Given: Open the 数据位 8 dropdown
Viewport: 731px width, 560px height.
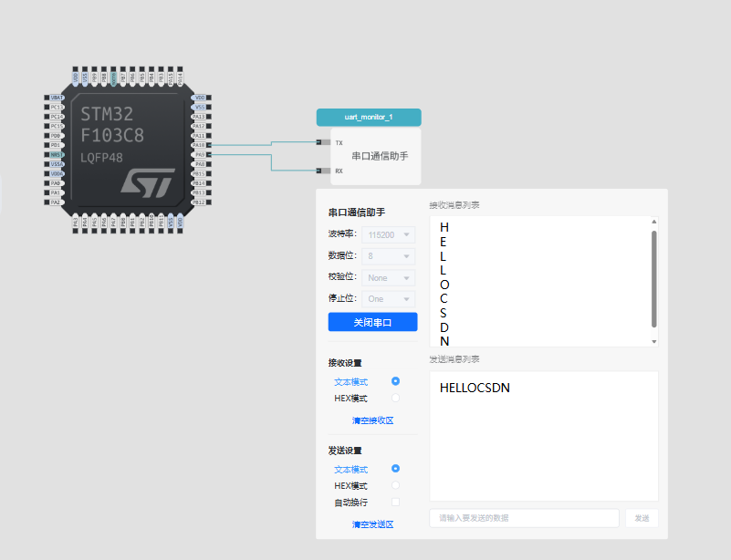Looking at the screenshot, I should [389, 256].
